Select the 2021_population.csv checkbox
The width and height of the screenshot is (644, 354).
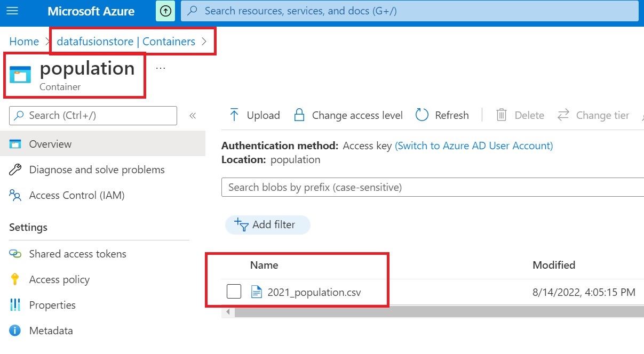tap(234, 291)
